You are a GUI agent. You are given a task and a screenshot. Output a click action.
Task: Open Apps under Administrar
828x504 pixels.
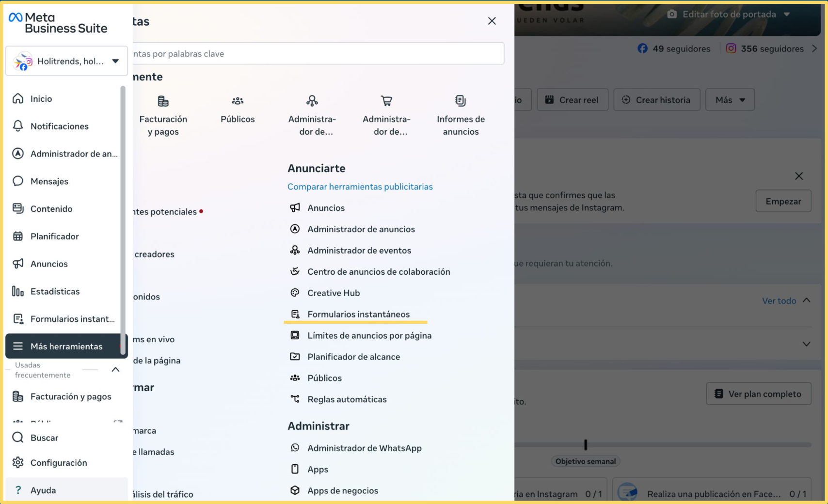[318, 470]
